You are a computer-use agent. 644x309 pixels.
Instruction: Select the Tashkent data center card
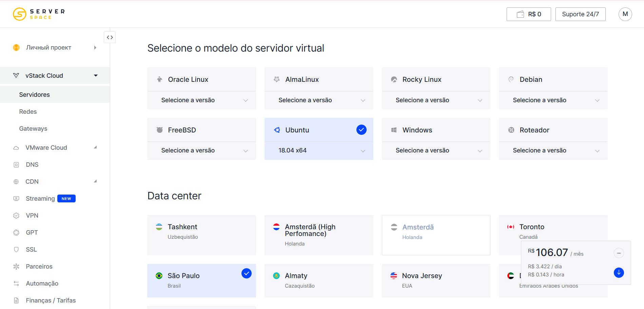[201, 235]
